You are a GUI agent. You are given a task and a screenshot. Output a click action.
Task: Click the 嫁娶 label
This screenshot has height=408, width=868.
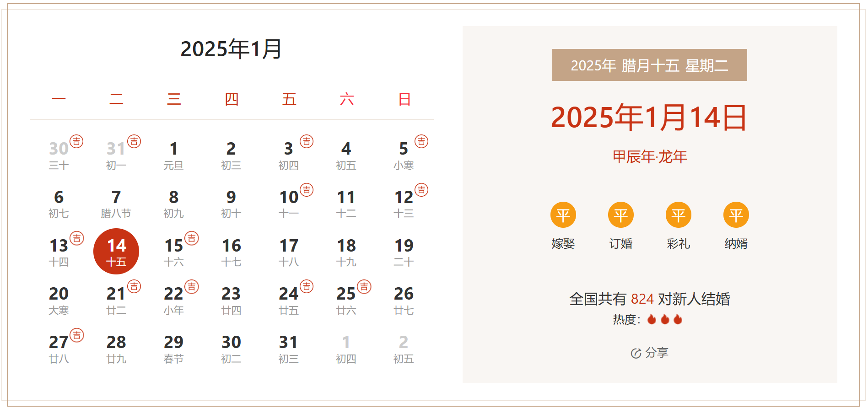(563, 243)
